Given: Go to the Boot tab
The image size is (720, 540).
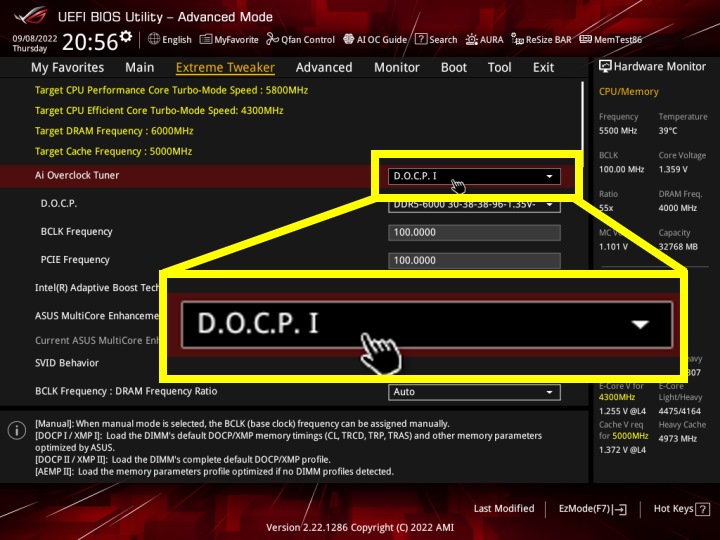Looking at the screenshot, I should tap(454, 68).
